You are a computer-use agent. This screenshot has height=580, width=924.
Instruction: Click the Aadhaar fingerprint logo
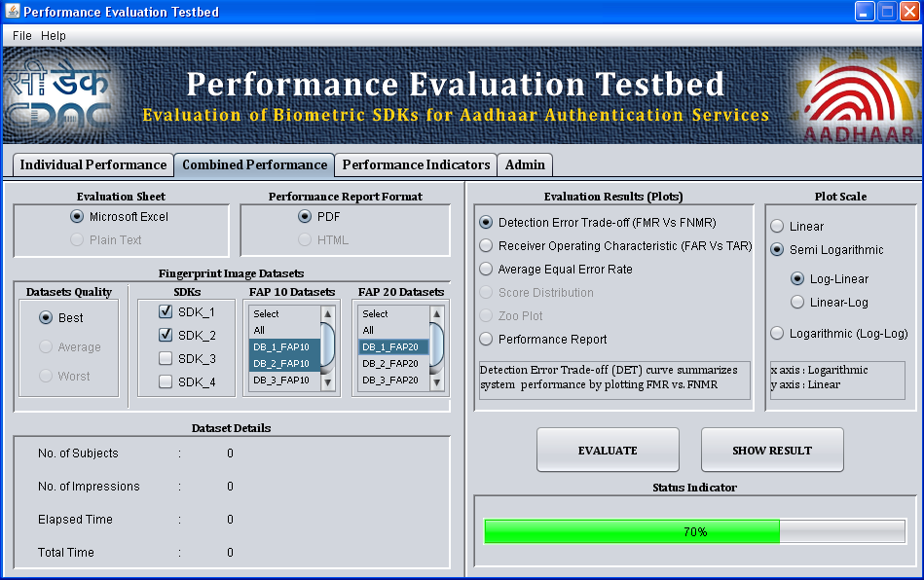(x=857, y=97)
